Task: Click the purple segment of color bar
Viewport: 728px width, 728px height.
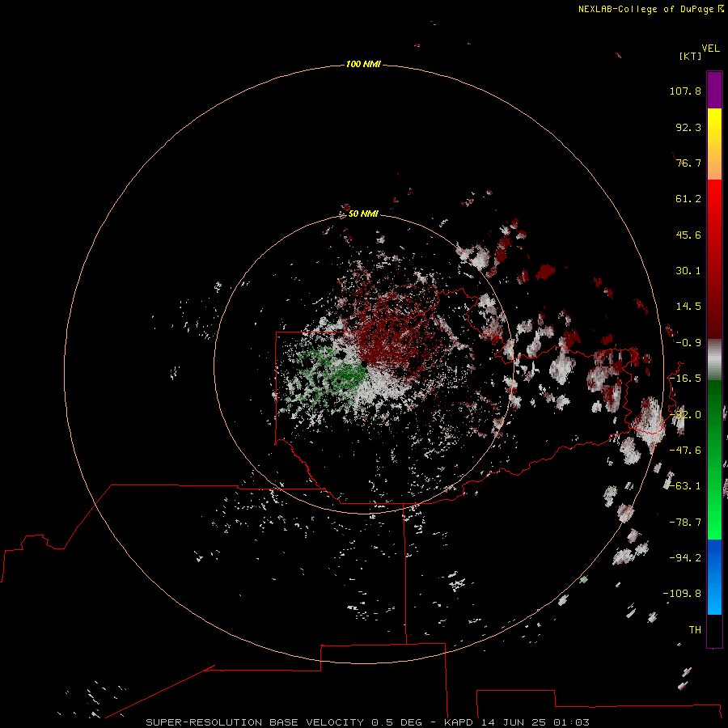Action: [x=714, y=90]
